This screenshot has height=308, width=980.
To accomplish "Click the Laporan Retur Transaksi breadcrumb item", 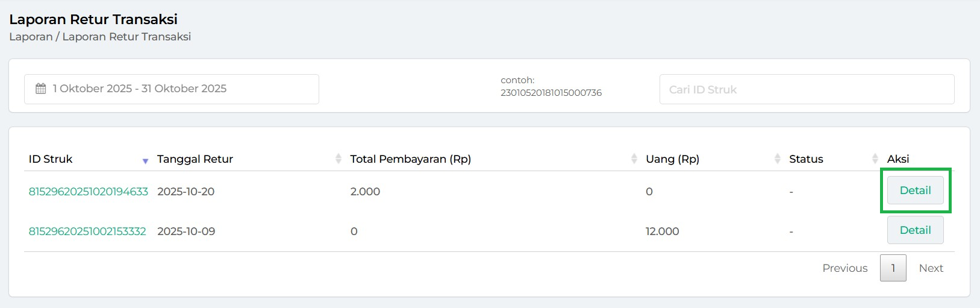I will pyautogui.click(x=126, y=37).
